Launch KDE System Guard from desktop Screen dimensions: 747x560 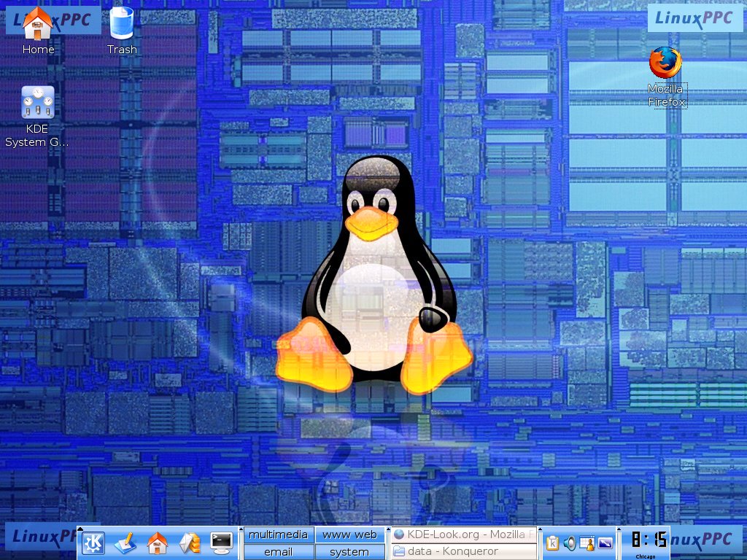pos(38,102)
